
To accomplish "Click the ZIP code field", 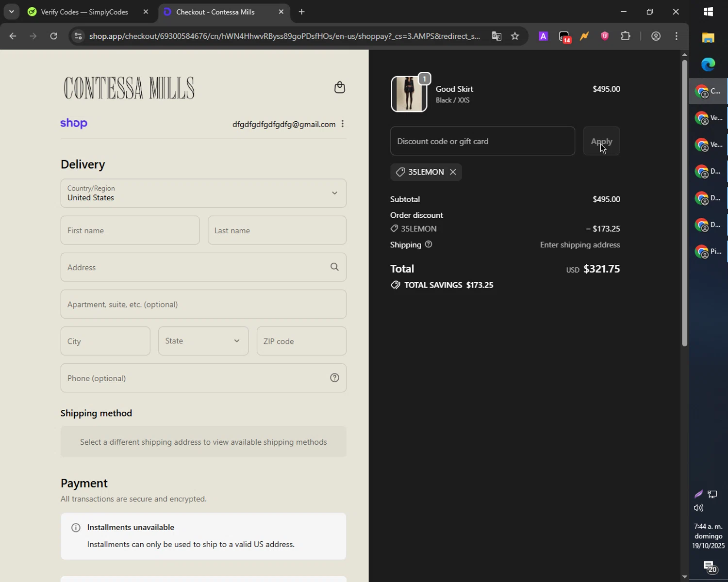I will point(301,341).
